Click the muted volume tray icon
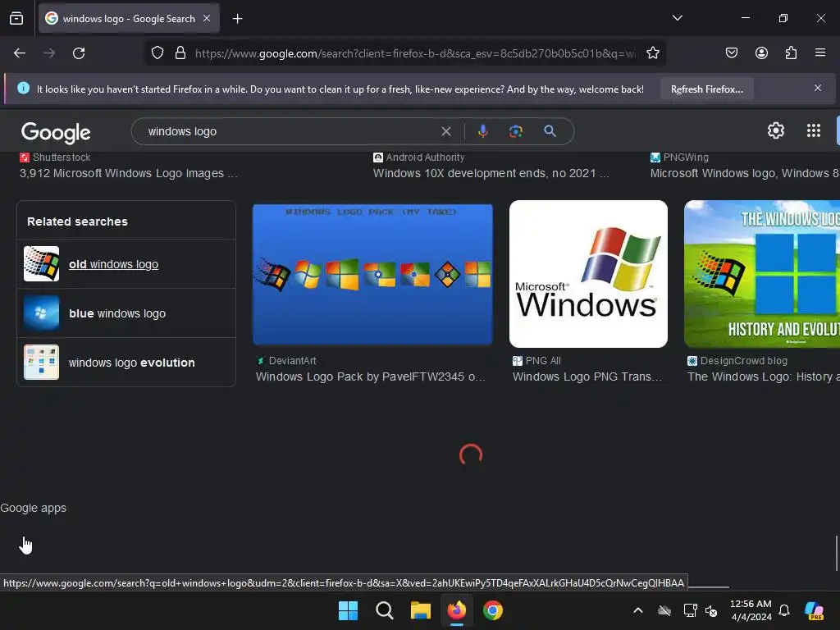 (711, 610)
